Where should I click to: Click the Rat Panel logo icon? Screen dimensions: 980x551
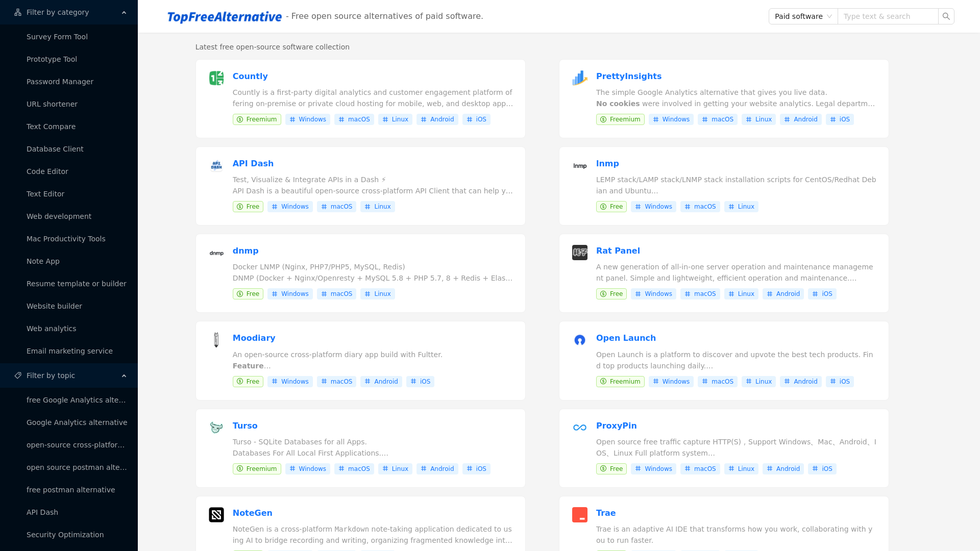(580, 253)
